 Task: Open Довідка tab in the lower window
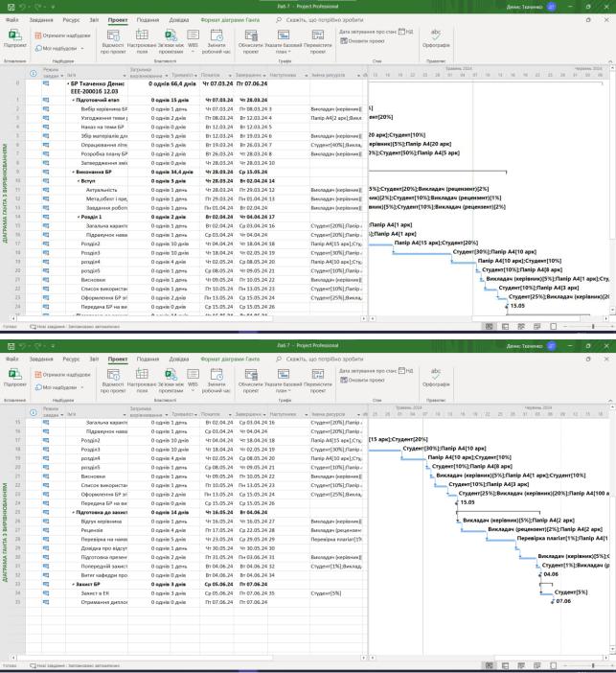[x=179, y=359]
